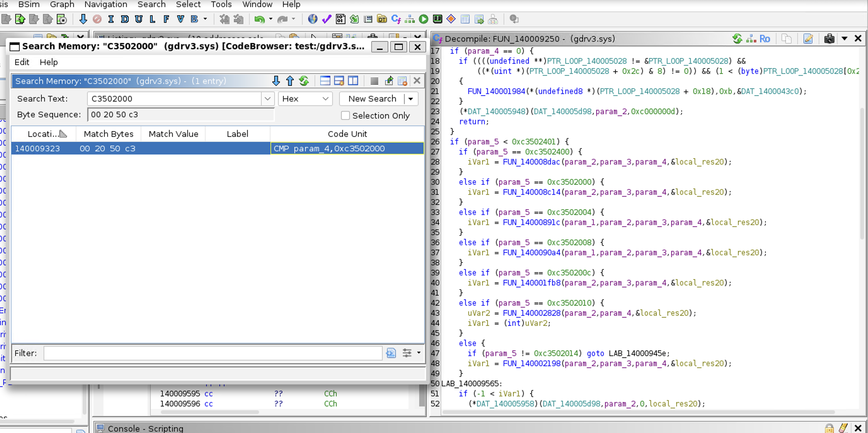
Task: Click the Decompile panel snapshot camera icon
Action: pyautogui.click(x=829, y=39)
